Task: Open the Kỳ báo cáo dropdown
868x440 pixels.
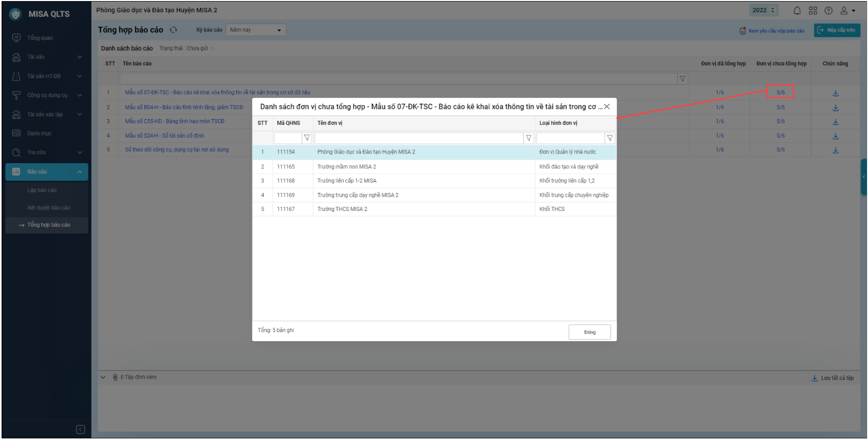Action: [256, 30]
